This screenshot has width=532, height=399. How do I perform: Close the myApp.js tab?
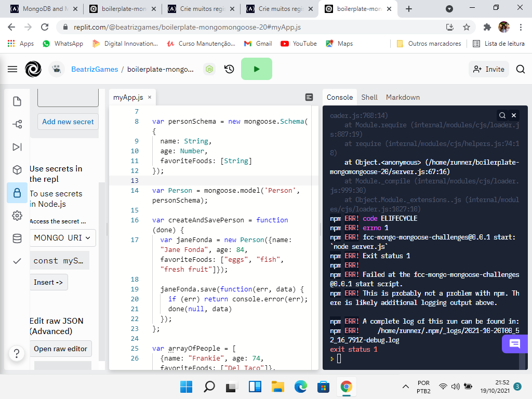149,97
